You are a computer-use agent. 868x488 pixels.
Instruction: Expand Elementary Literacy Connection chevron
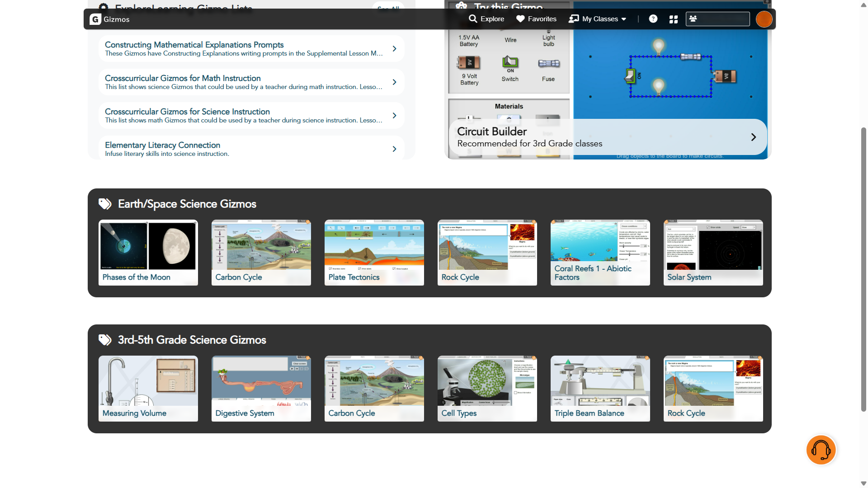[x=394, y=149]
